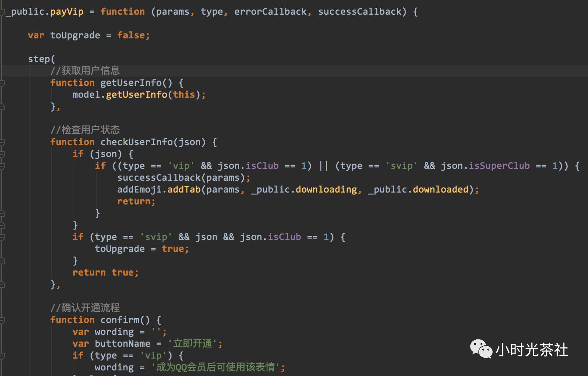Viewport: 588px width, 376px height.
Task: Fold the "if (type == 'vip')" block near the bottom
Action: click(2, 356)
